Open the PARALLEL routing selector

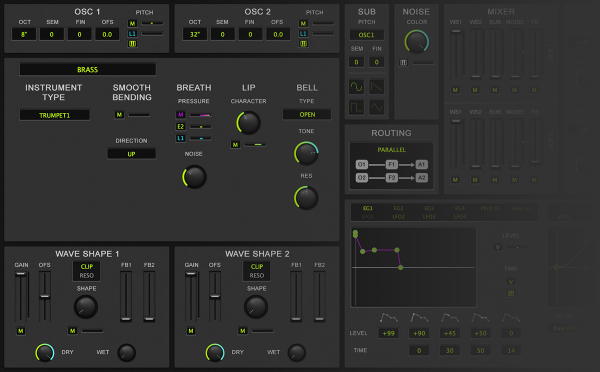click(391, 150)
